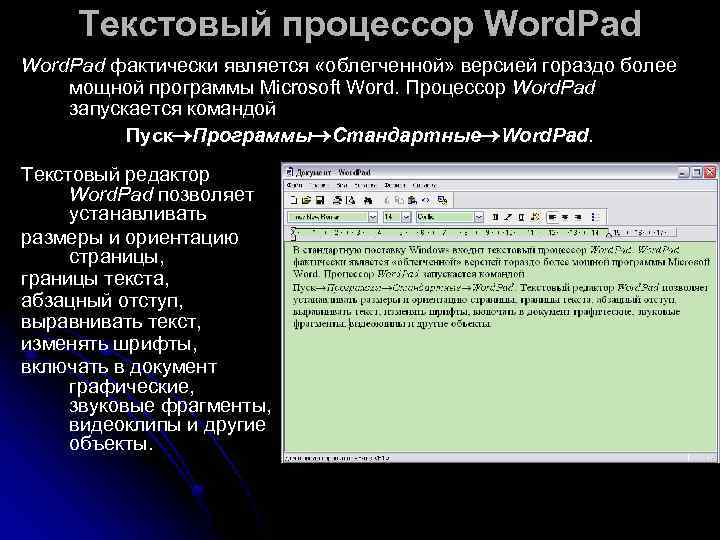Launch Find using the binoculars icon

(368, 200)
